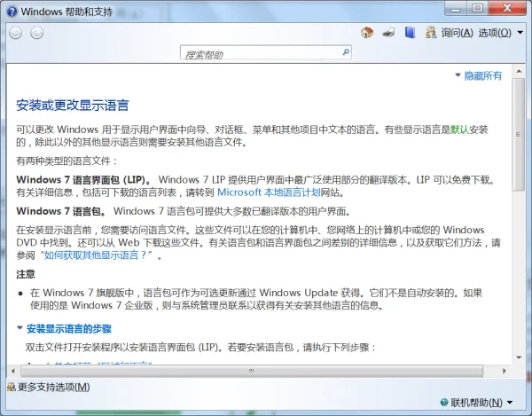Viewport: 532px width, 416px height.
Task: Open the 选项(O) options menu
Action: (495, 33)
